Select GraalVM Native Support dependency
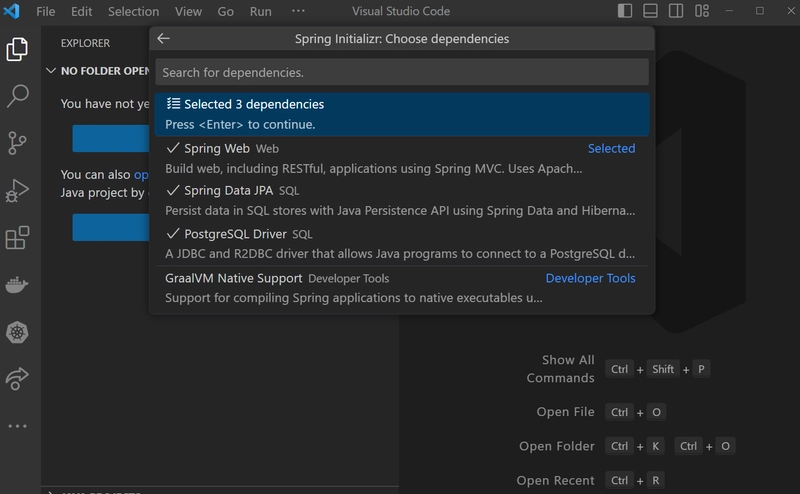 coord(402,288)
